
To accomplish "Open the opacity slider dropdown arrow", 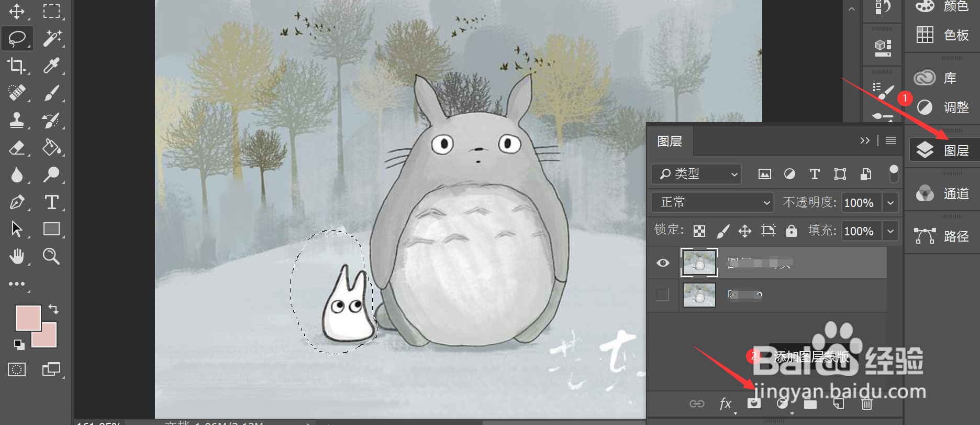I will click(x=890, y=203).
